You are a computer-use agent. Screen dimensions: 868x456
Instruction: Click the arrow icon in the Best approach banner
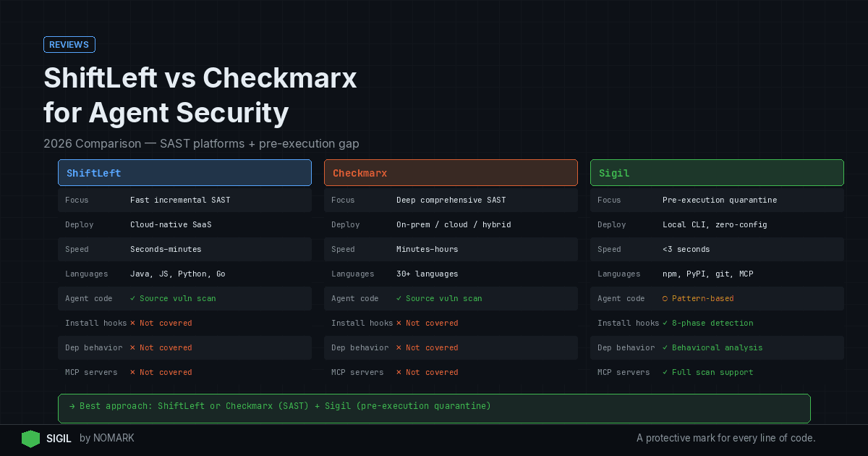(72, 406)
